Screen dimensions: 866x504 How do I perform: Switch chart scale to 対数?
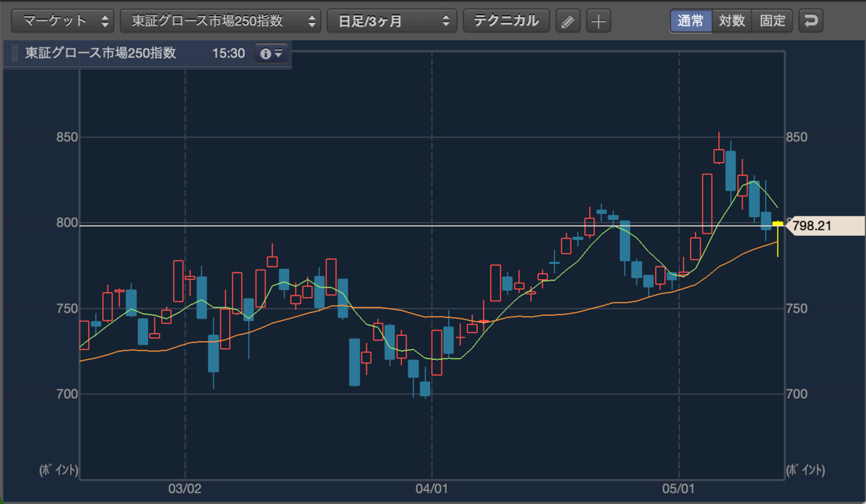(732, 20)
